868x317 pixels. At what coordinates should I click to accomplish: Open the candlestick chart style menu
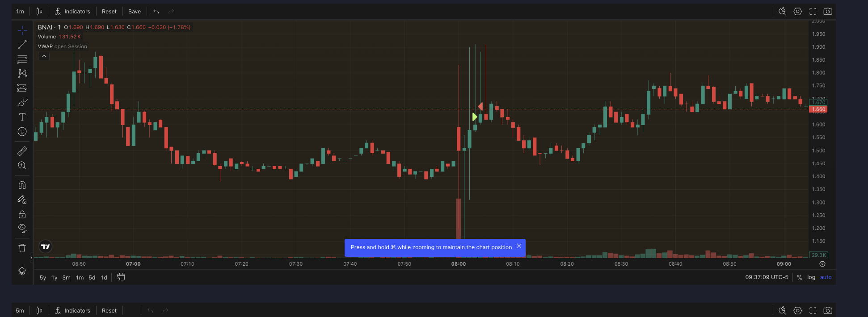(x=39, y=12)
